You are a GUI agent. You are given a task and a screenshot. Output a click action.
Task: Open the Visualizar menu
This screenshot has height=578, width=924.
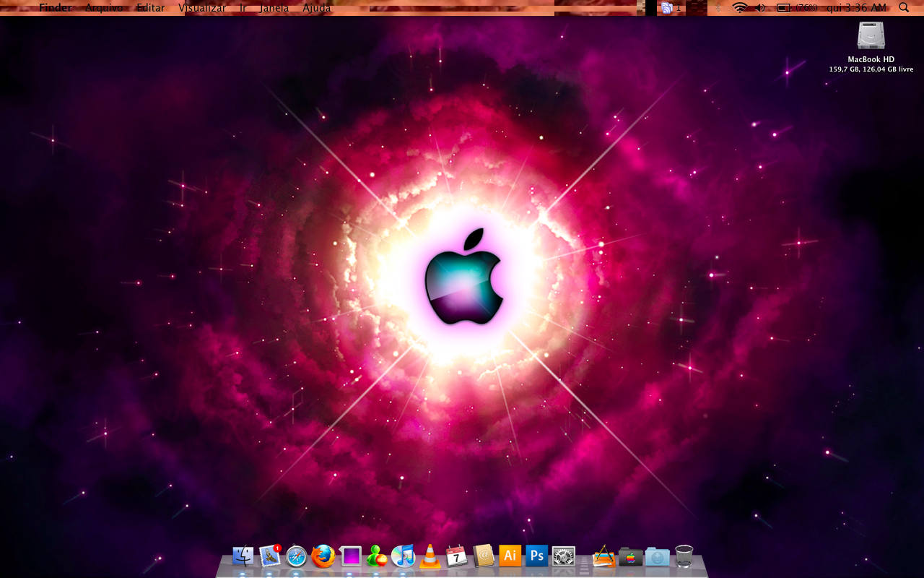click(202, 7)
